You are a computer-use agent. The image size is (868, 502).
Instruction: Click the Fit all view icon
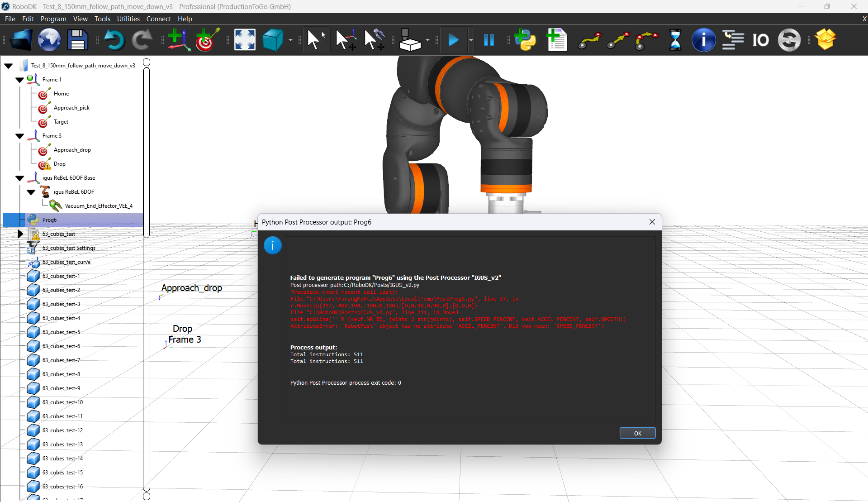[x=244, y=40]
